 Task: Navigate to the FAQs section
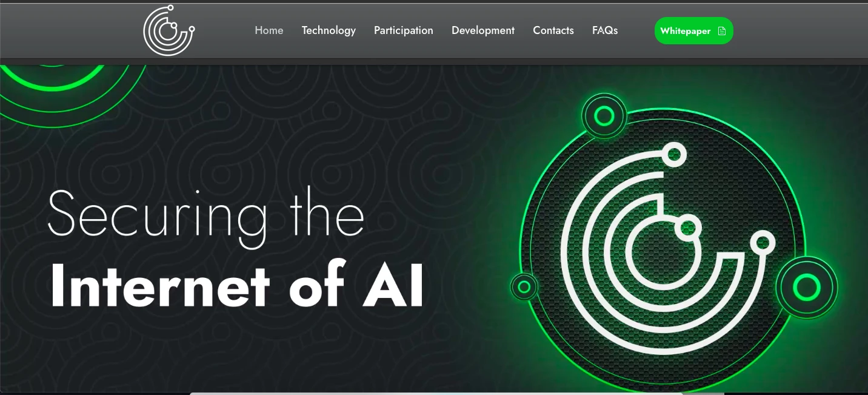click(605, 30)
